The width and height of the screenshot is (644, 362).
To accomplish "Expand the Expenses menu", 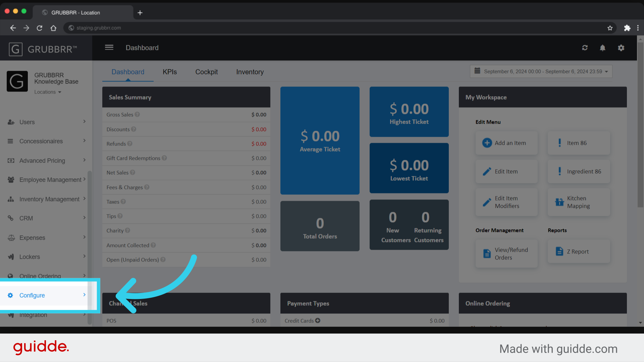I will [46, 238].
